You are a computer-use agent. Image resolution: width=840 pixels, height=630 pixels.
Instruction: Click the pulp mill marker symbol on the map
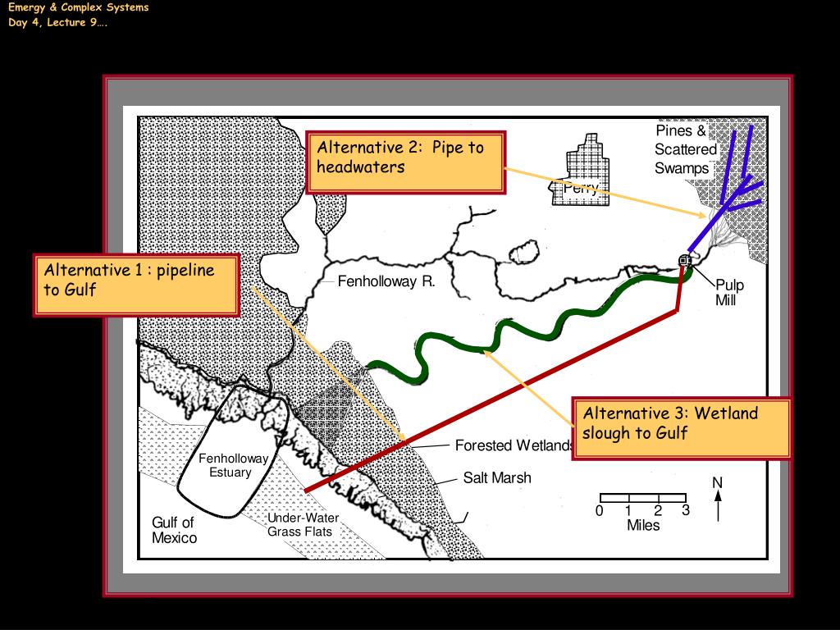coord(684,261)
